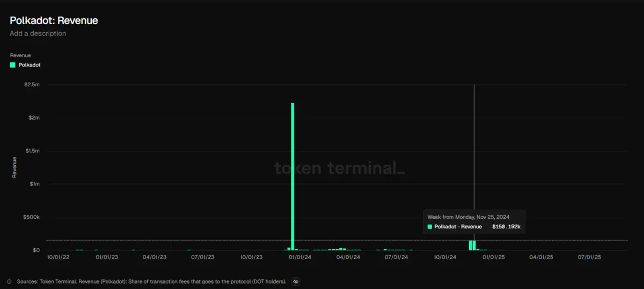Click the token terminal watermark logo
This screenshot has height=289, width=644.
339,168
